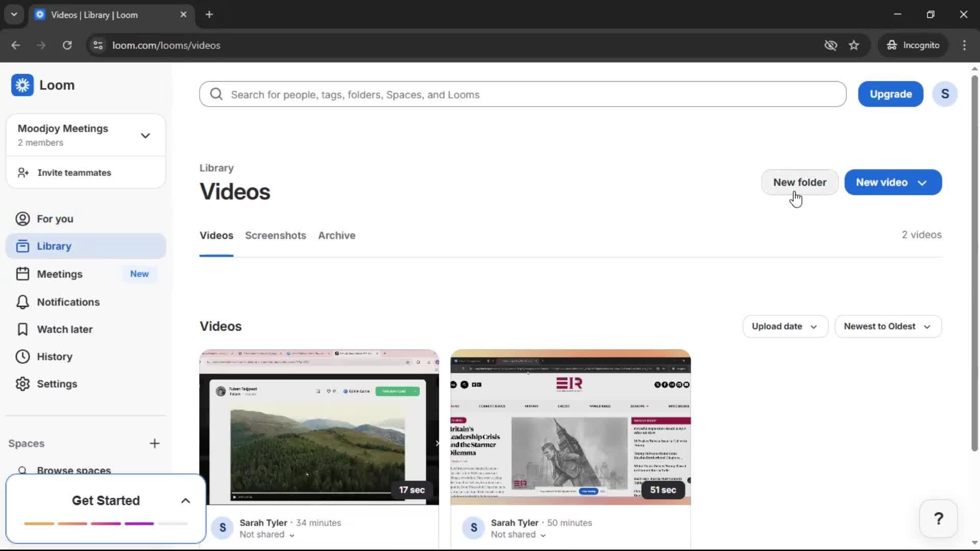The height and width of the screenshot is (551, 980).
Task: Open Notifications from the sidebar bell icon
Action: (22, 302)
